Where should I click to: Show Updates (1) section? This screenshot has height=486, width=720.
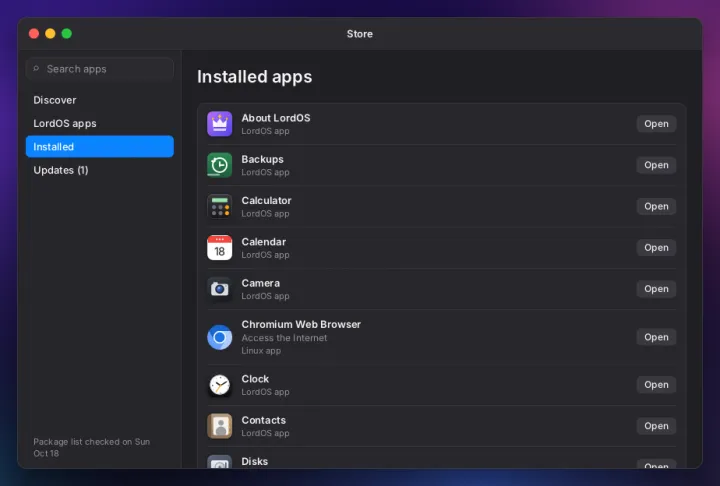[100, 170]
